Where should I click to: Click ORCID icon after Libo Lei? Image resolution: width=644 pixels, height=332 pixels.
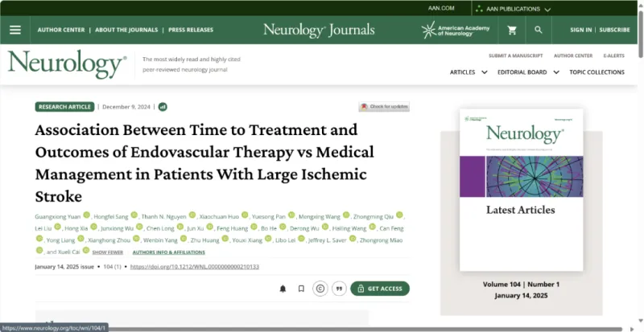pos(301,239)
